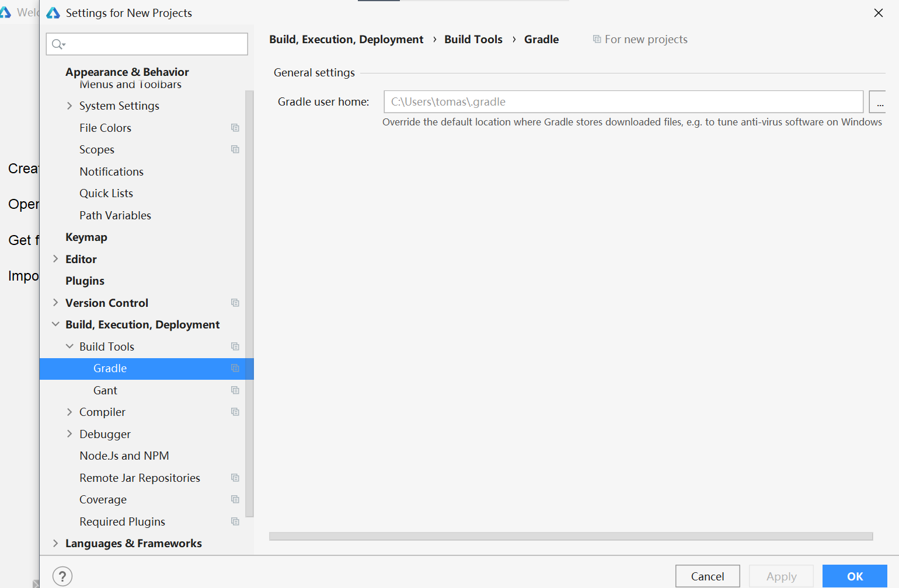This screenshot has width=899, height=588.
Task: Collapse the Build Tools node
Action: pyautogui.click(x=69, y=346)
